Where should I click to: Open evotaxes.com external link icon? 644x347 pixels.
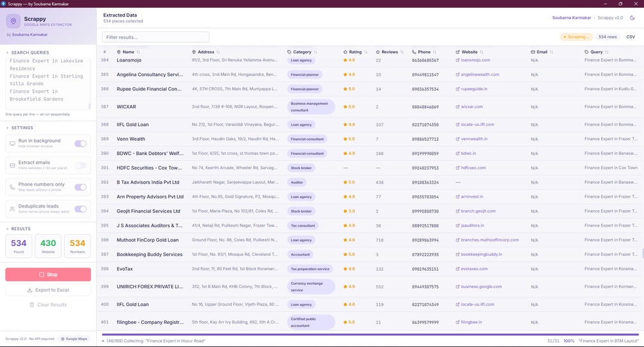pos(458,269)
